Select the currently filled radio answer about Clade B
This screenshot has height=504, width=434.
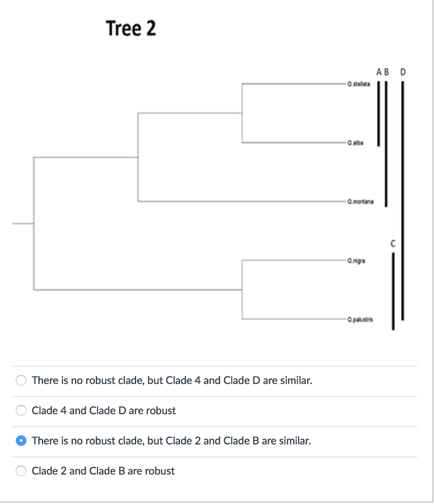(x=21, y=441)
